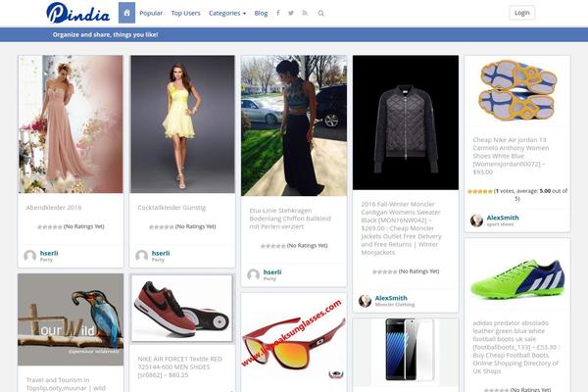Click the search magnifier icon
This screenshot has height=392, width=588.
tap(321, 13)
